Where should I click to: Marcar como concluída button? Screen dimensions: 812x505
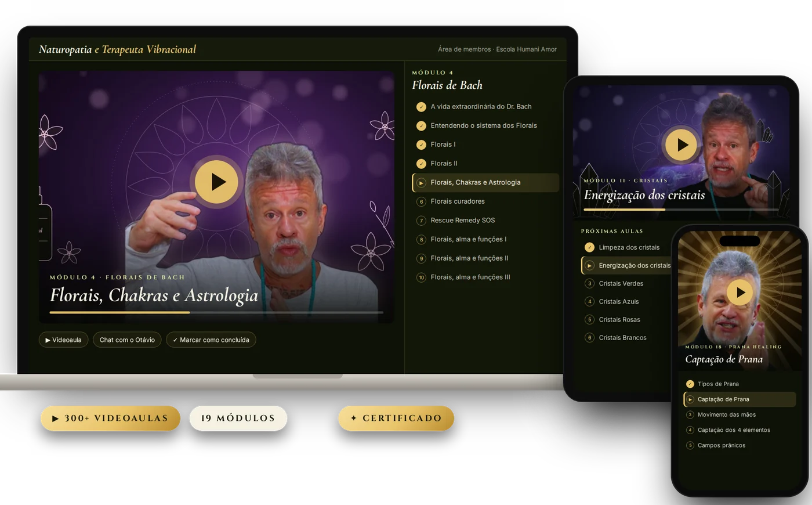tap(211, 340)
